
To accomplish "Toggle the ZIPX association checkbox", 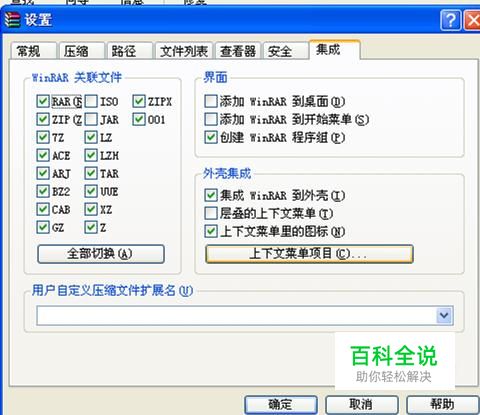I will click(x=139, y=101).
